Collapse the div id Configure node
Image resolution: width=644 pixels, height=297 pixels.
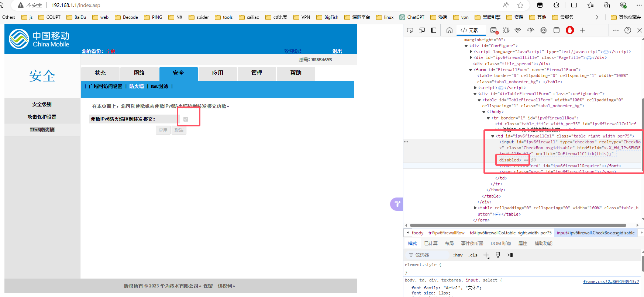coord(466,46)
